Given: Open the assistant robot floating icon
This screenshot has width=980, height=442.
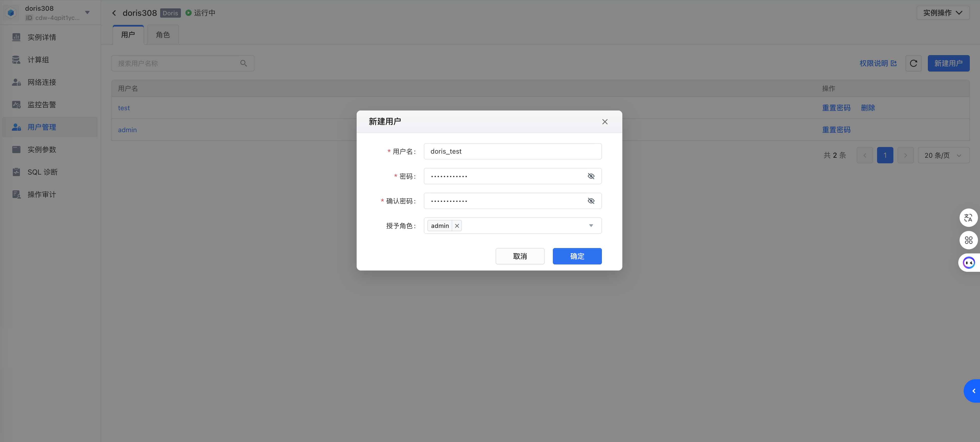Looking at the screenshot, I should coord(969,263).
